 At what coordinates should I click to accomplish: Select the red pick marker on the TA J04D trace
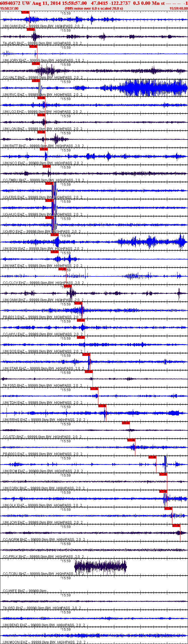click(x=30, y=29)
